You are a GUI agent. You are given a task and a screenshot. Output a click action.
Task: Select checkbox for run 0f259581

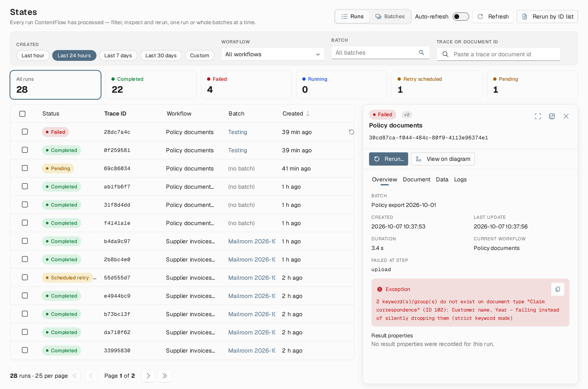pyautogui.click(x=25, y=150)
